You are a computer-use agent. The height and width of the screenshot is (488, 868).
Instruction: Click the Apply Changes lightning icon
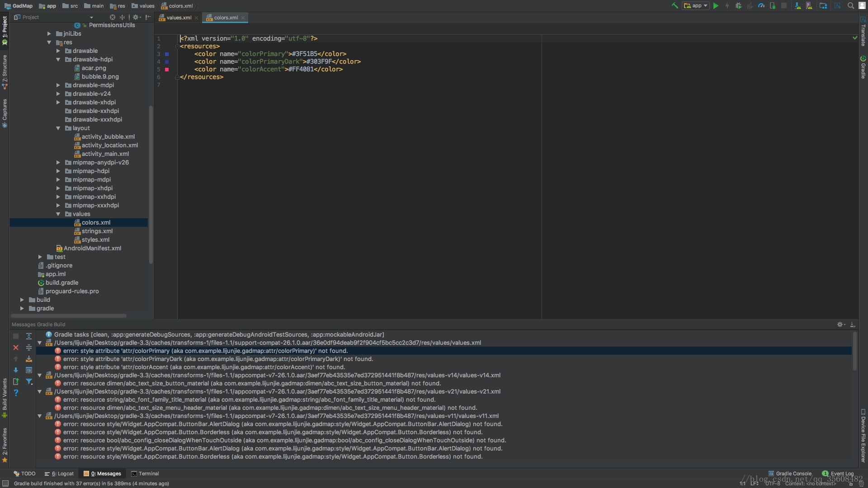727,6
